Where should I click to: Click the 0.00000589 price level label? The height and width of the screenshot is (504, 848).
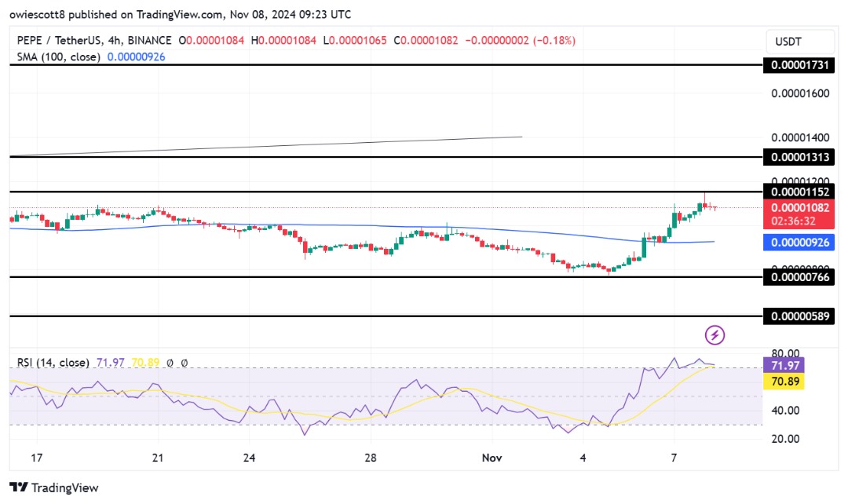(800, 316)
